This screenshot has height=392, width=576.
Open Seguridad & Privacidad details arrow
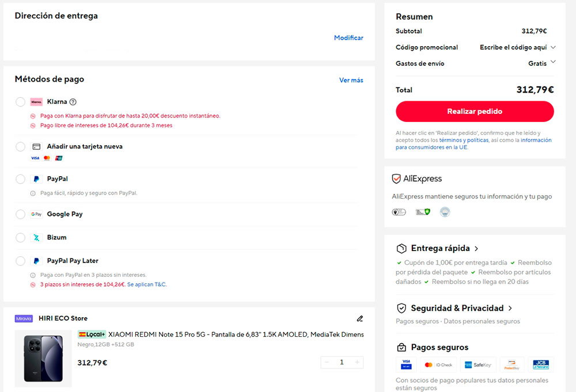[510, 309]
